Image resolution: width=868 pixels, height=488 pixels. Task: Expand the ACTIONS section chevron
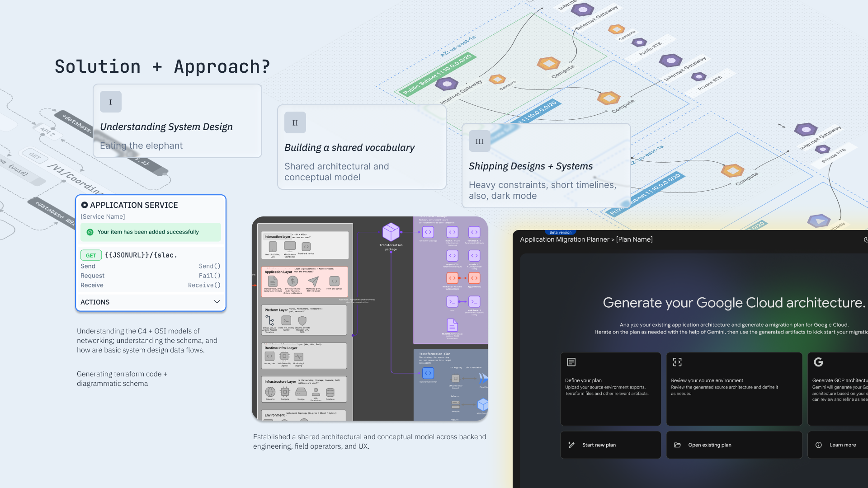tap(217, 302)
